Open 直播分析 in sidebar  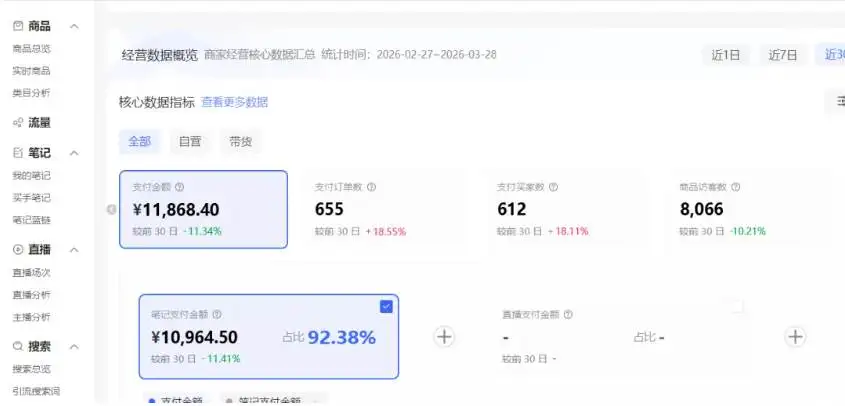31,295
